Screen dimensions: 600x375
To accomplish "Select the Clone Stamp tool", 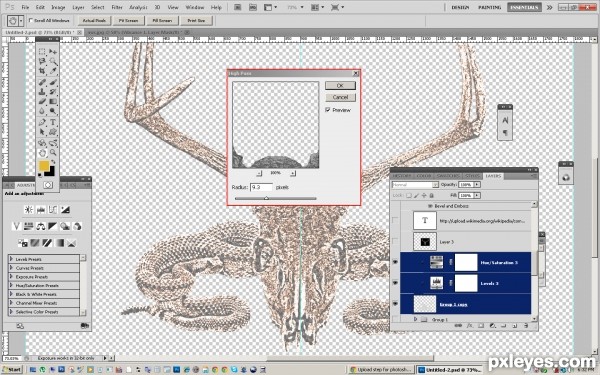I will 42,92.
